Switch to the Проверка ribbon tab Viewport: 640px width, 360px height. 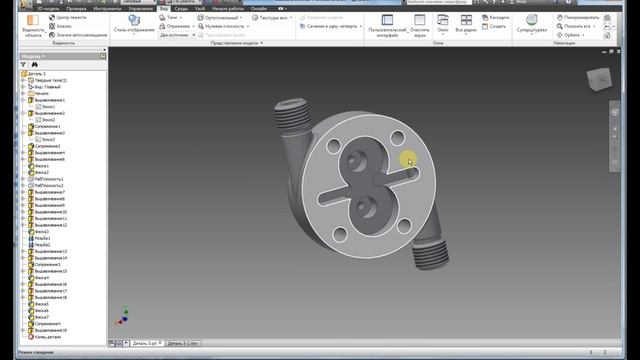pyautogui.click(x=76, y=9)
